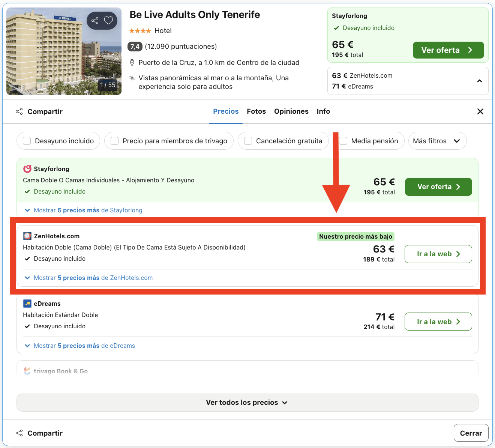
Task: Click the location pin icon
Action: coord(132,63)
